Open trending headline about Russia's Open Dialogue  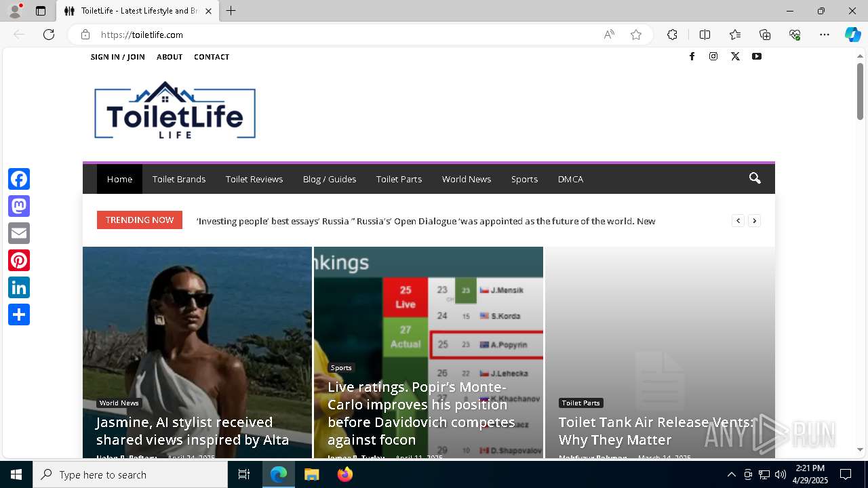click(x=426, y=221)
